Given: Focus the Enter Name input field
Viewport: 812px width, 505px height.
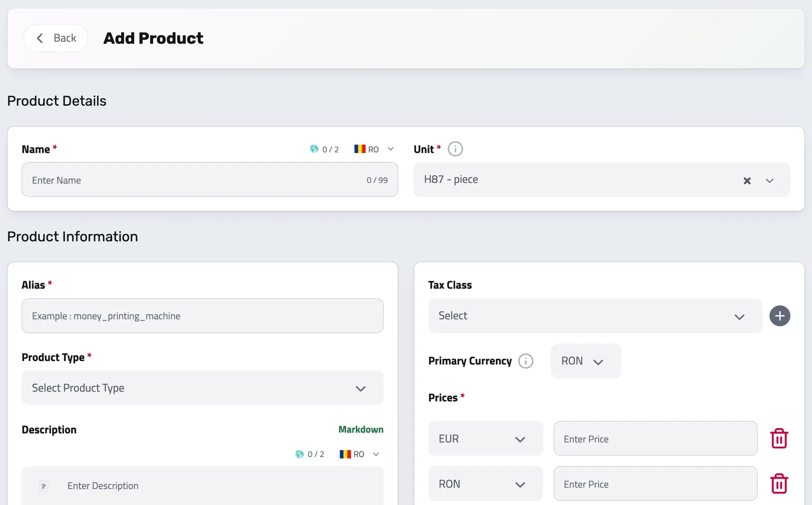Looking at the screenshot, I should pyautogui.click(x=210, y=179).
